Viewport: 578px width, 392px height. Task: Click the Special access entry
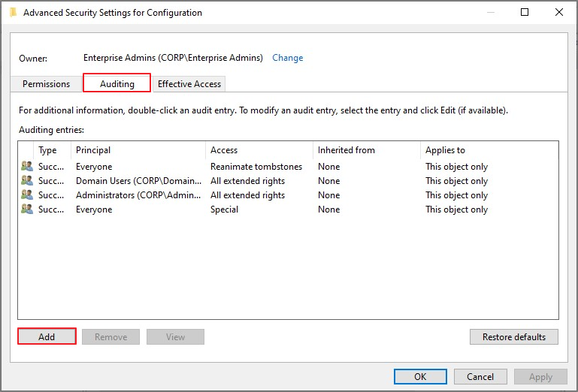[224, 210]
